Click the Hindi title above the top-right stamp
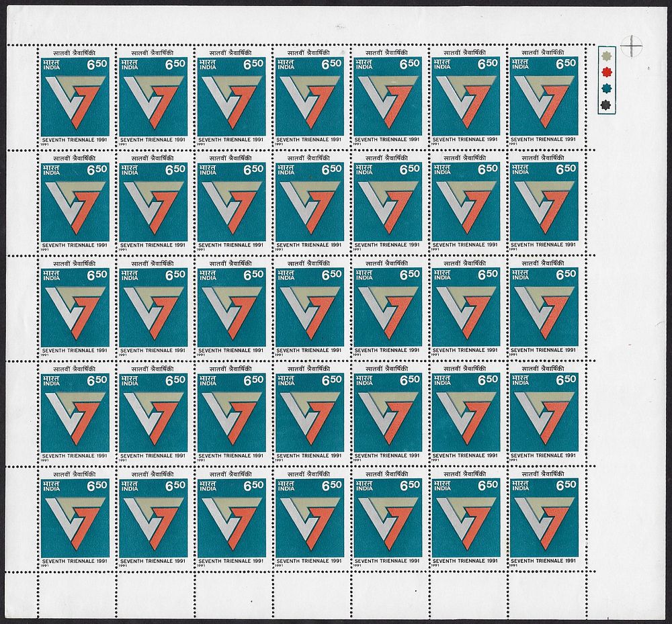This screenshot has height=624, width=672. (x=544, y=52)
